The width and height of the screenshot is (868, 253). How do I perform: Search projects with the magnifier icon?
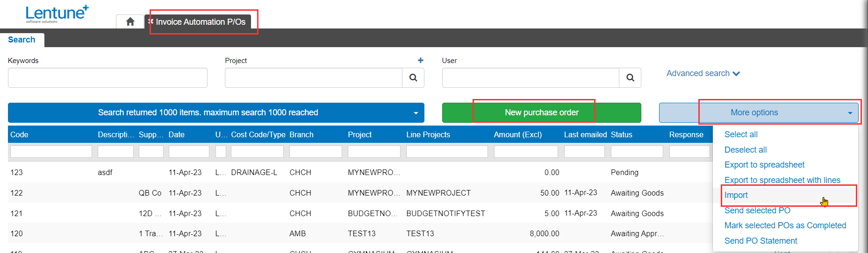point(413,77)
